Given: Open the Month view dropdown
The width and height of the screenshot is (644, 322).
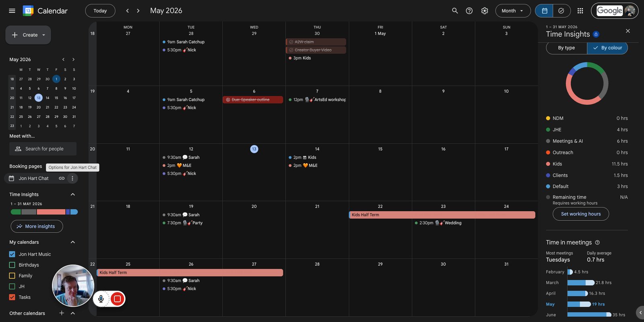Looking at the screenshot, I should tap(513, 11).
